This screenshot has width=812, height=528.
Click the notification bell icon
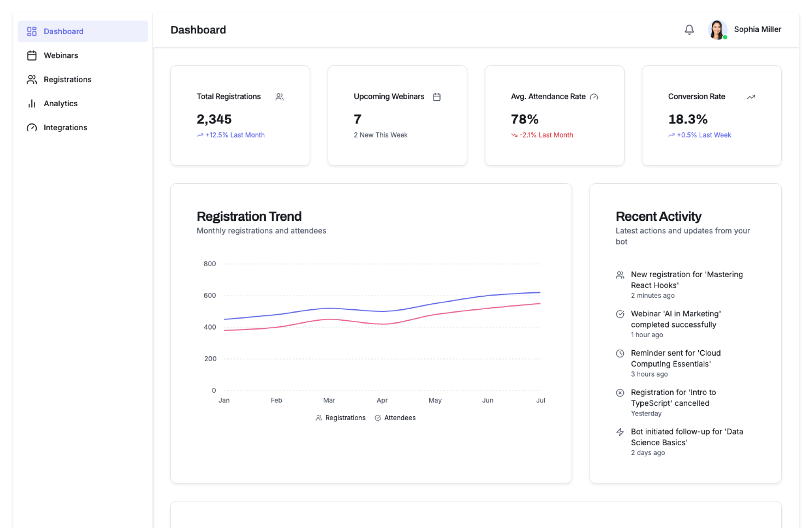coord(689,30)
